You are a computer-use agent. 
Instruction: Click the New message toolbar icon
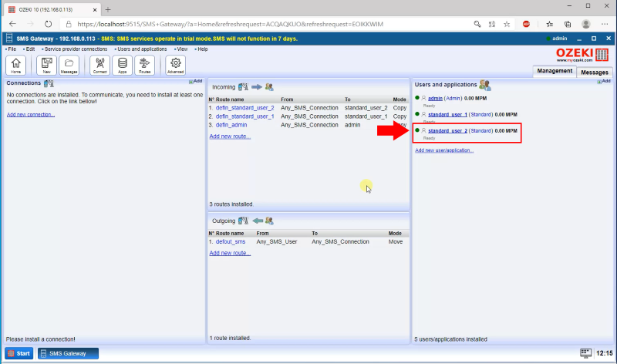point(46,65)
